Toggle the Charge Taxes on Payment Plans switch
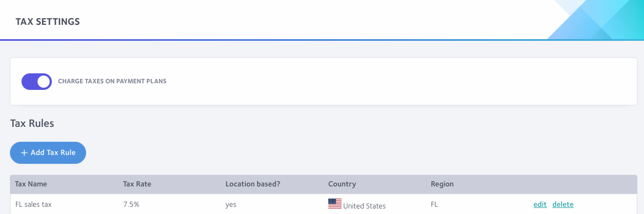The image size is (644, 214). click(x=36, y=81)
